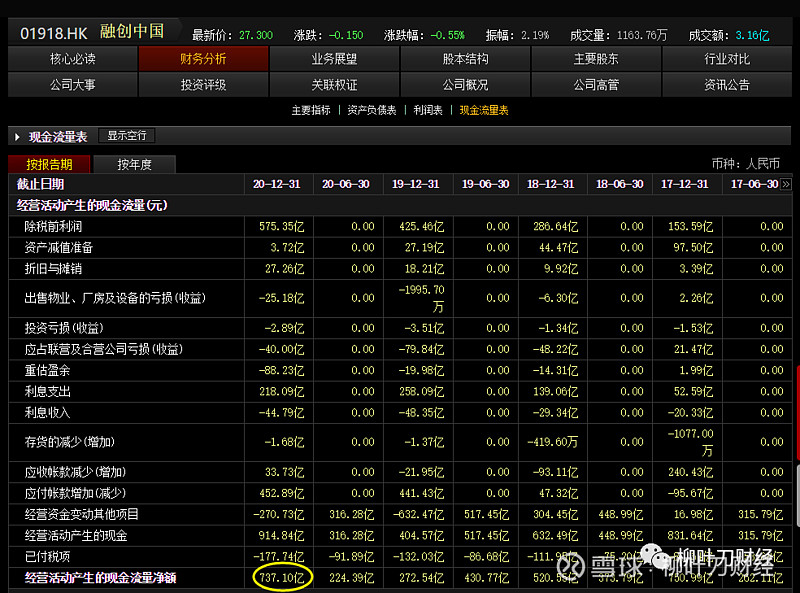The height and width of the screenshot is (593, 800).
Task: Click the 20-12-31 column header
Action: pyautogui.click(x=277, y=184)
